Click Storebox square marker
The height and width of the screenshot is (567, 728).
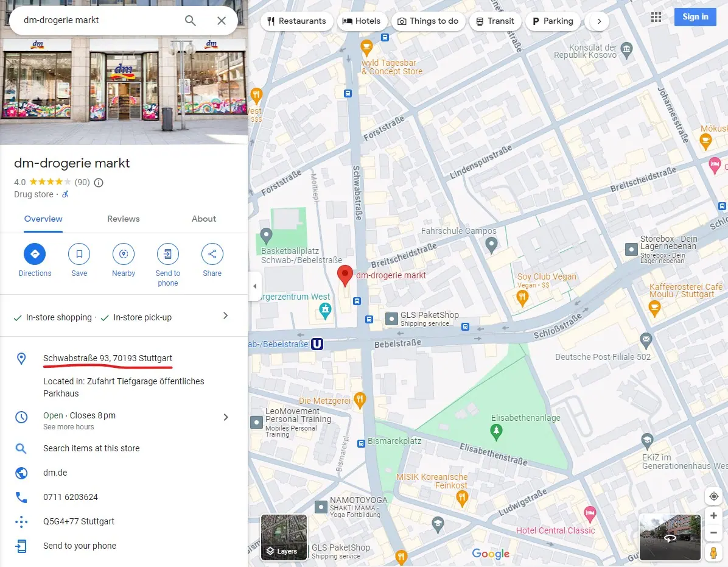pyautogui.click(x=631, y=249)
